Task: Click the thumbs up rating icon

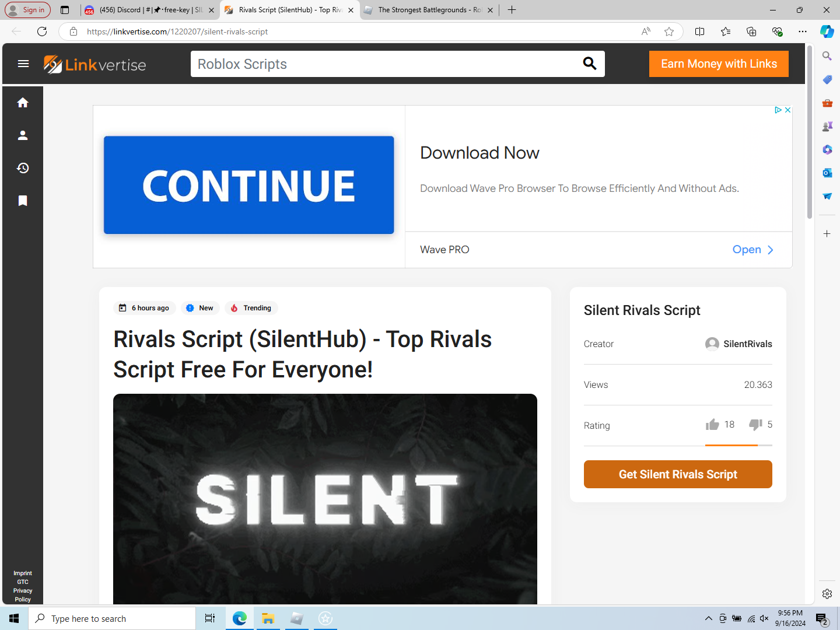Action: pyautogui.click(x=712, y=425)
